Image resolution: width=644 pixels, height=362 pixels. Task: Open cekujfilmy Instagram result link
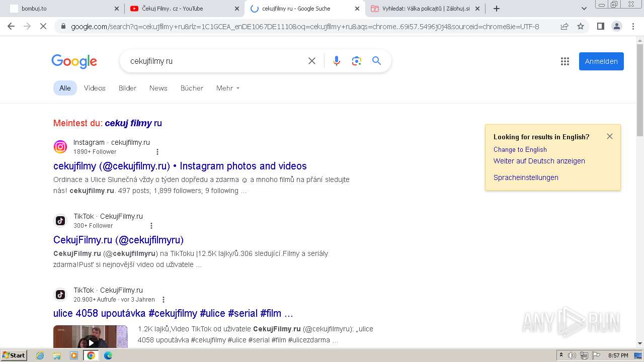coord(180,166)
